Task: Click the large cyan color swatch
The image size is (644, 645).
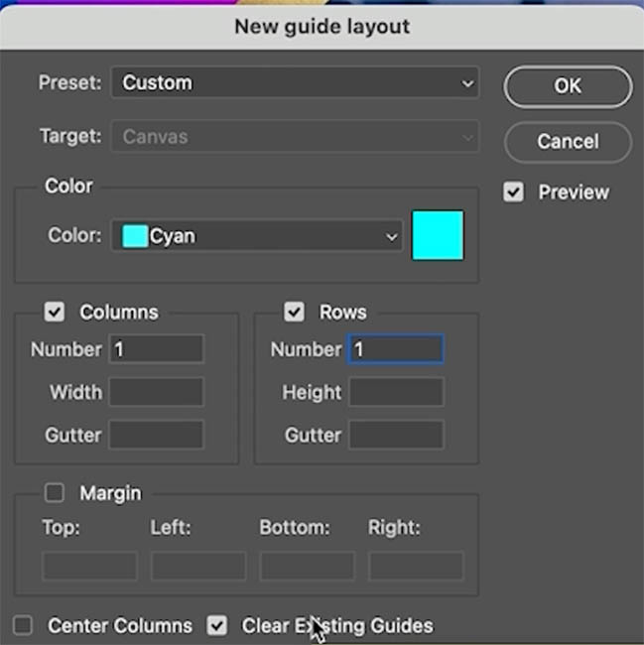Action: tap(438, 235)
